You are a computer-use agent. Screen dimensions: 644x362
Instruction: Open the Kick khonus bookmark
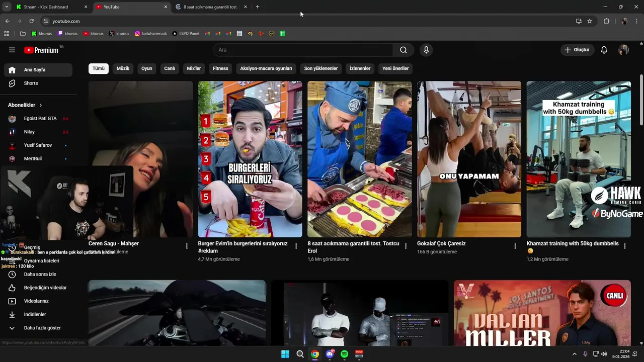[42, 34]
